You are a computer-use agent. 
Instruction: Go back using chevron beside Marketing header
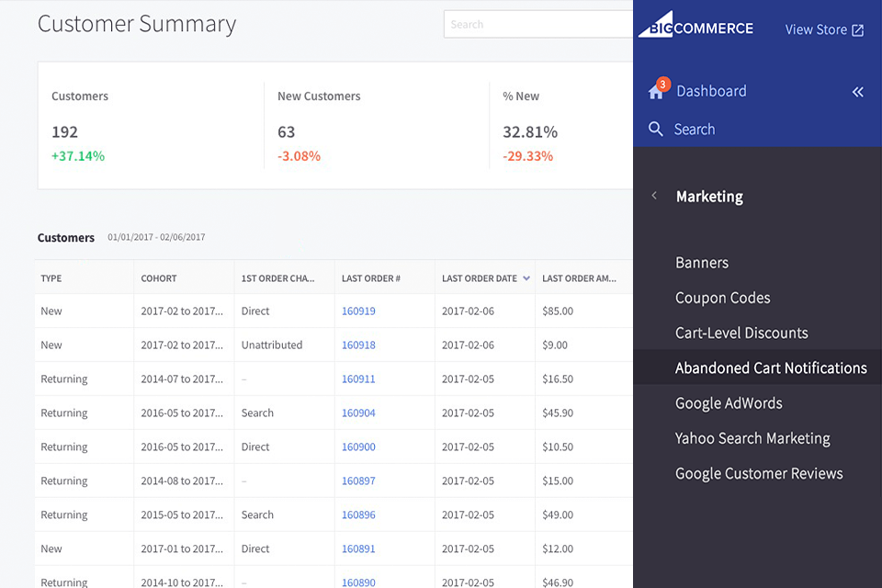pos(653,196)
